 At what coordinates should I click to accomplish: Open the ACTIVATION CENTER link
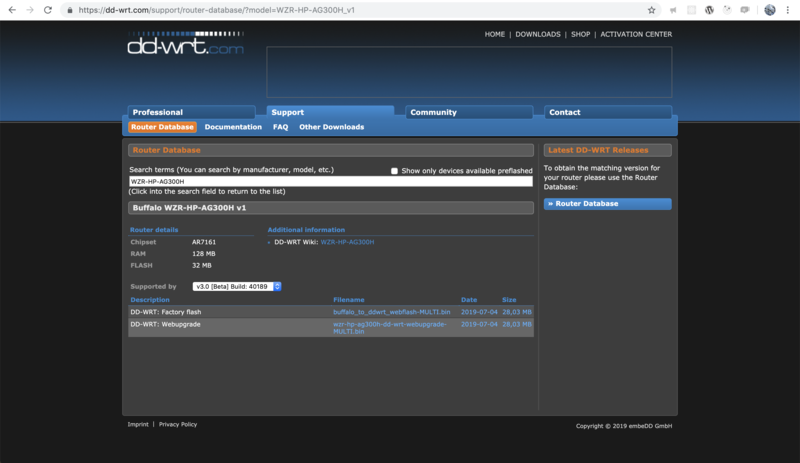[636, 34]
